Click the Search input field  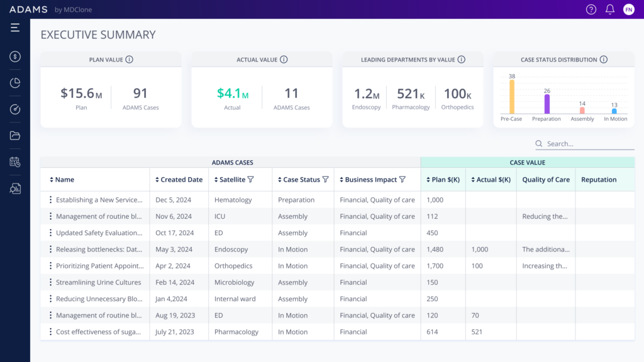pyautogui.click(x=588, y=144)
